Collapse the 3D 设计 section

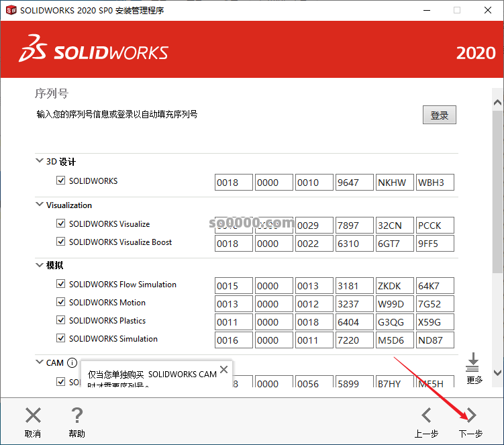point(39,160)
